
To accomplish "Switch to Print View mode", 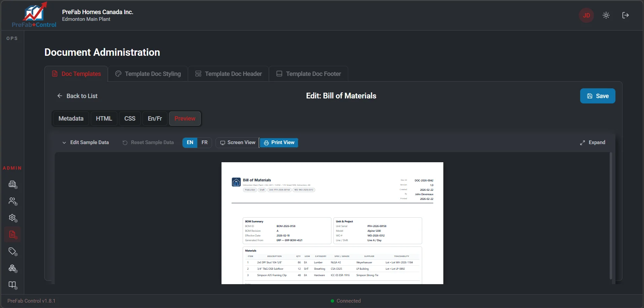I will (x=279, y=142).
